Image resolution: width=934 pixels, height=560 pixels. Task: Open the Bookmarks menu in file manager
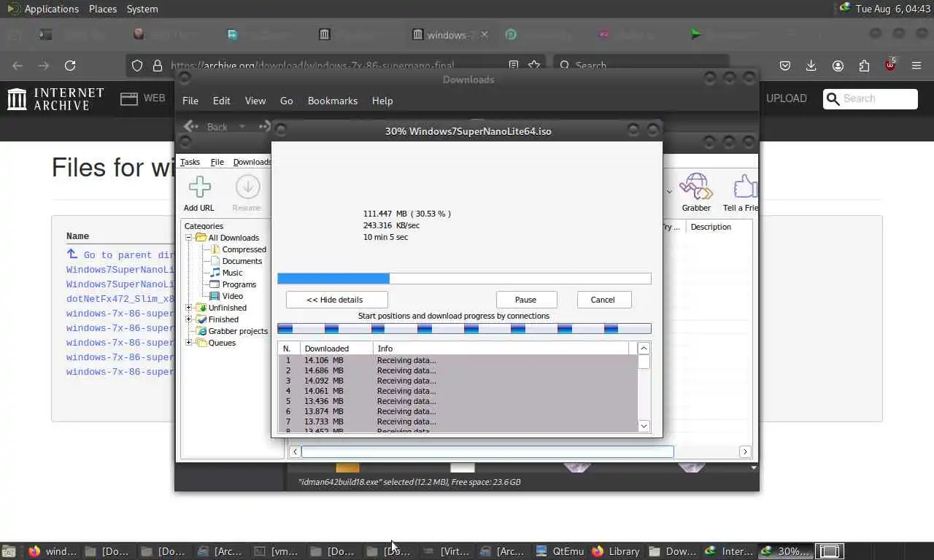coord(332,101)
